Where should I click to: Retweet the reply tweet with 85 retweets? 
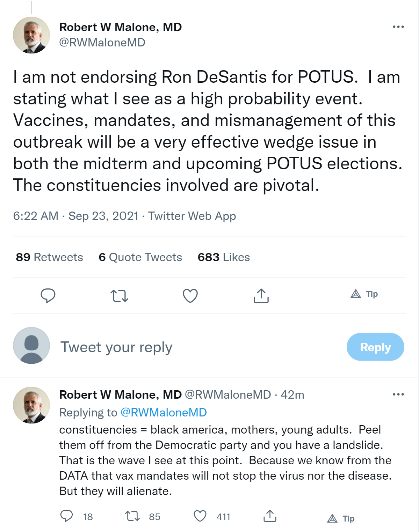133,516
